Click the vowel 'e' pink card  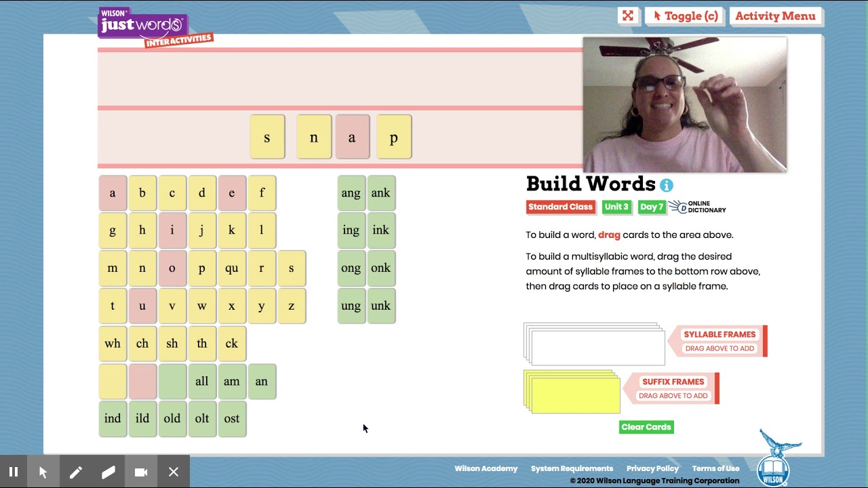(x=232, y=193)
